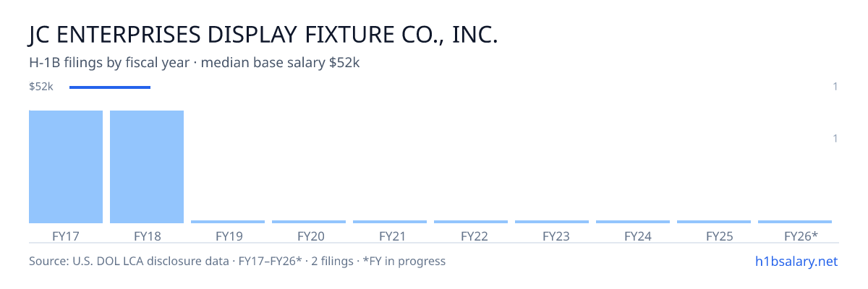This screenshot has width=868, height=289.
Task: Select the thin FY21 bar
Action: pyautogui.click(x=390, y=222)
